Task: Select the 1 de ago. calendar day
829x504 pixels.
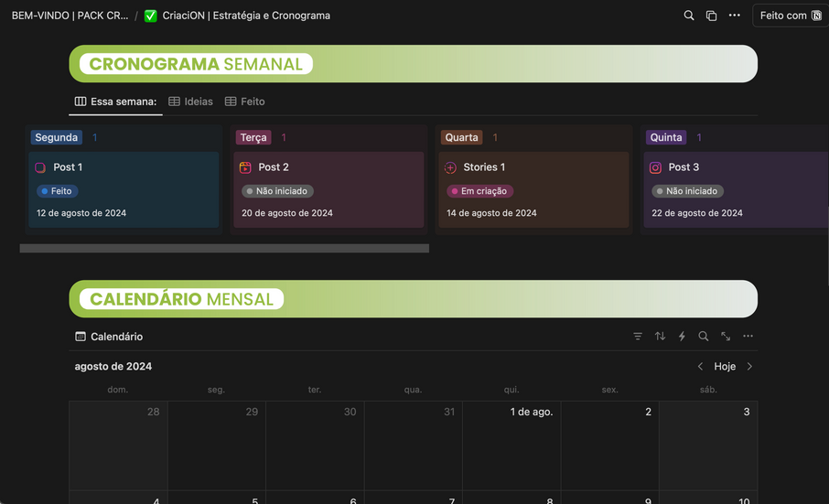Action: click(511, 445)
